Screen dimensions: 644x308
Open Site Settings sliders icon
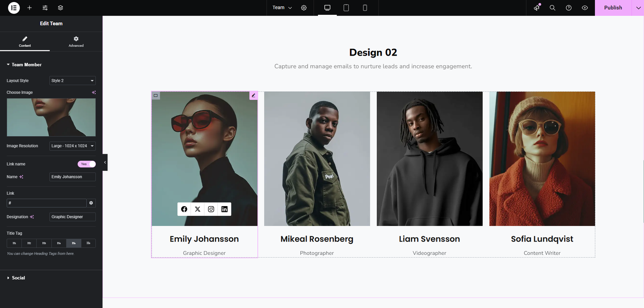[x=45, y=8]
